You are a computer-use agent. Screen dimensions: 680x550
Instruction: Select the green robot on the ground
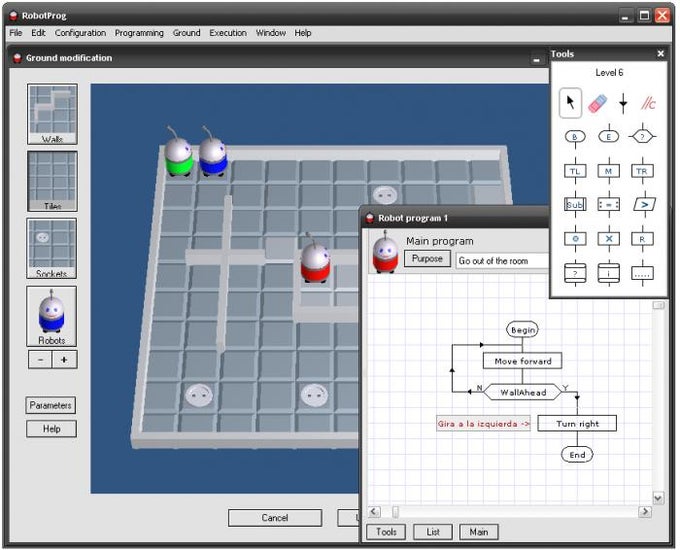178,152
